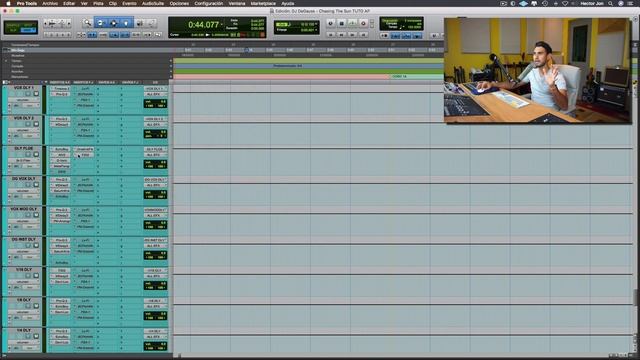The height and width of the screenshot is (360, 640).
Task: Mute the VOX DLY 2 track
Action: tap(36, 124)
